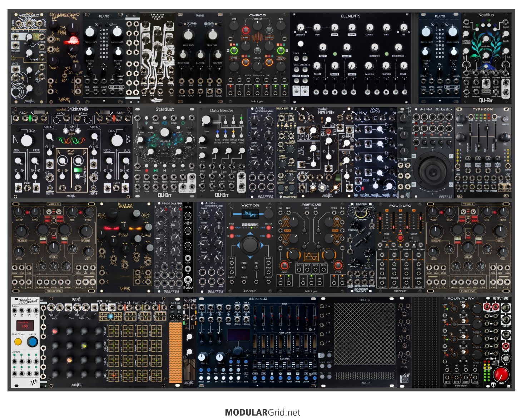
Task: Click the STRIKE knob on Elements
Action: pos(352,28)
